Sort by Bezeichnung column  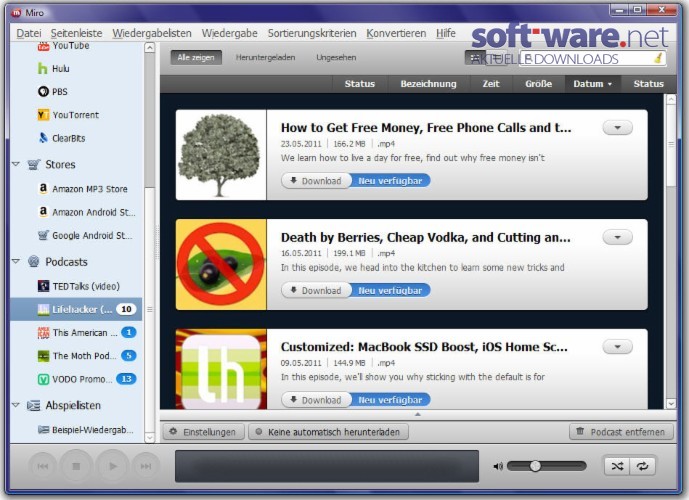pos(428,84)
